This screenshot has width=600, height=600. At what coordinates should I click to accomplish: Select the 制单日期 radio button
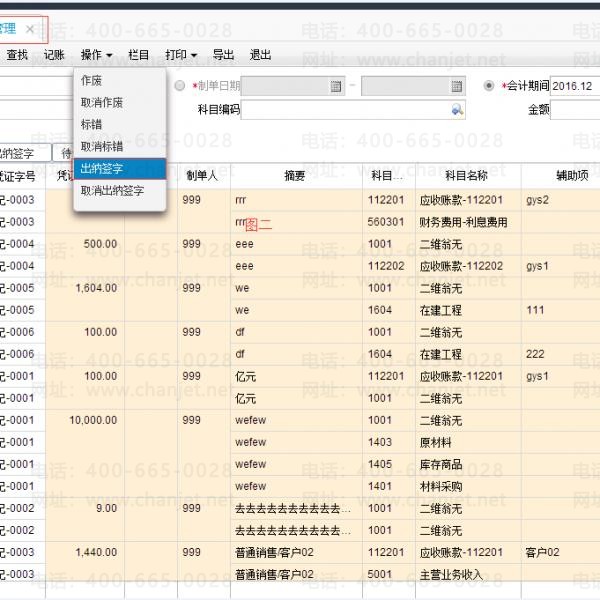pos(180,87)
